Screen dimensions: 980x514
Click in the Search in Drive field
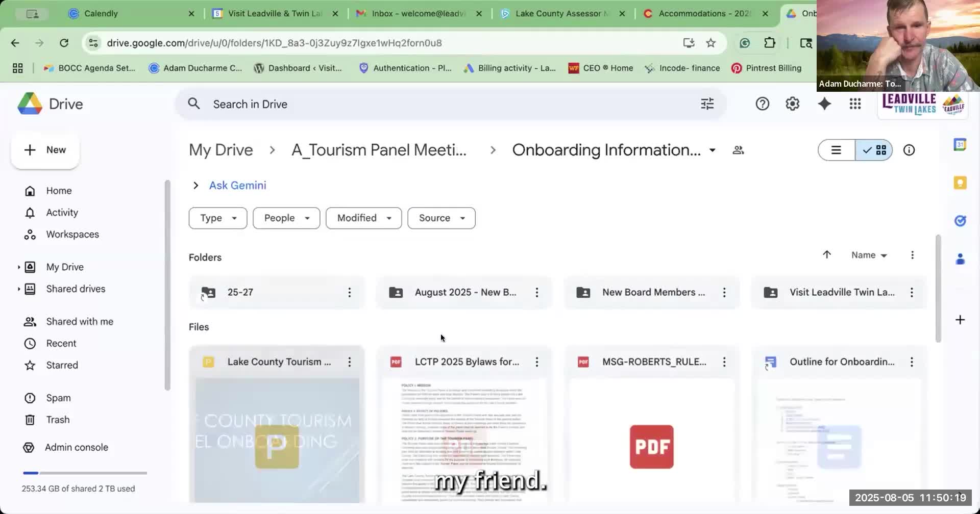(451, 104)
